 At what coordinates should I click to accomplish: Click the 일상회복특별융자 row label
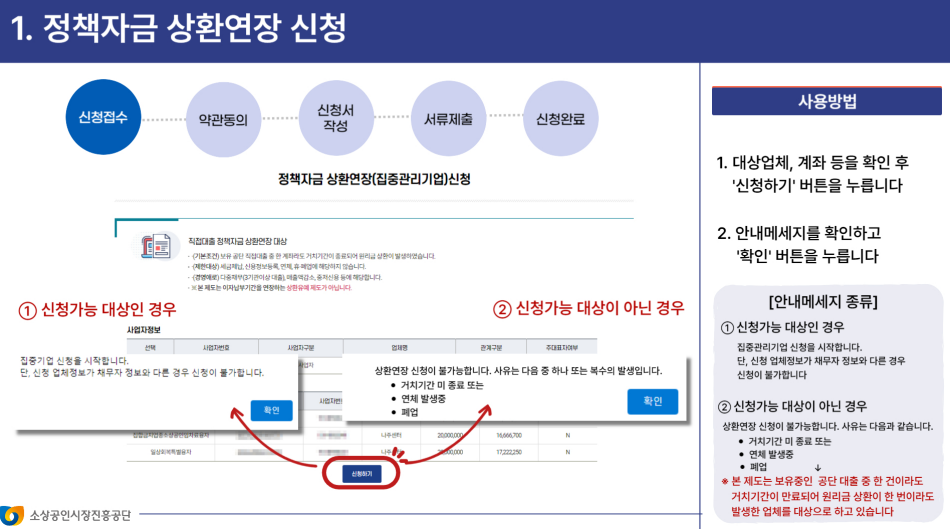click(x=171, y=452)
